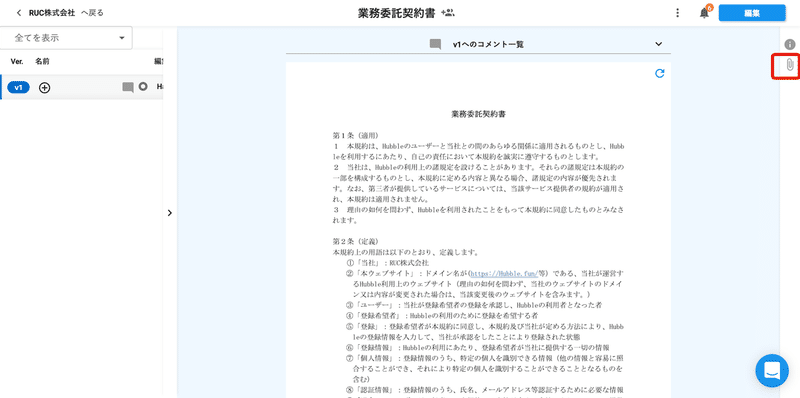Open the document info icon
This screenshot has width=800, height=398.
(x=790, y=44)
